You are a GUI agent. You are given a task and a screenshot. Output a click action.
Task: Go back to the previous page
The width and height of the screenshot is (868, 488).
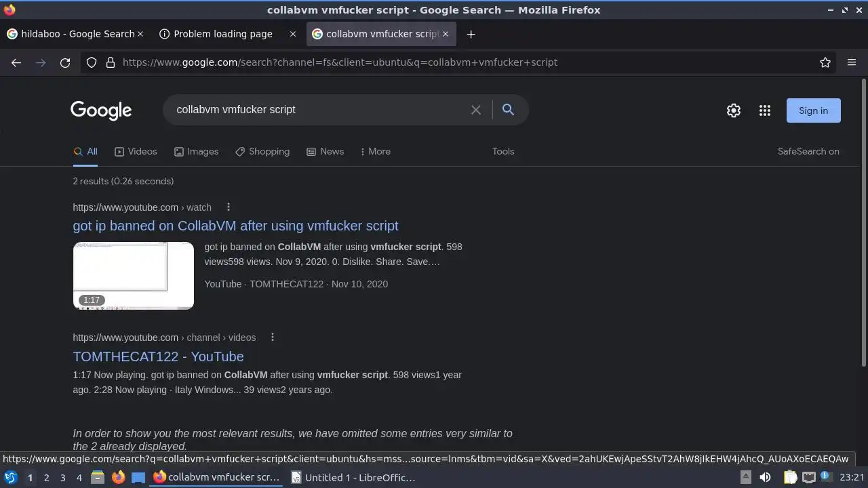click(16, 62)
